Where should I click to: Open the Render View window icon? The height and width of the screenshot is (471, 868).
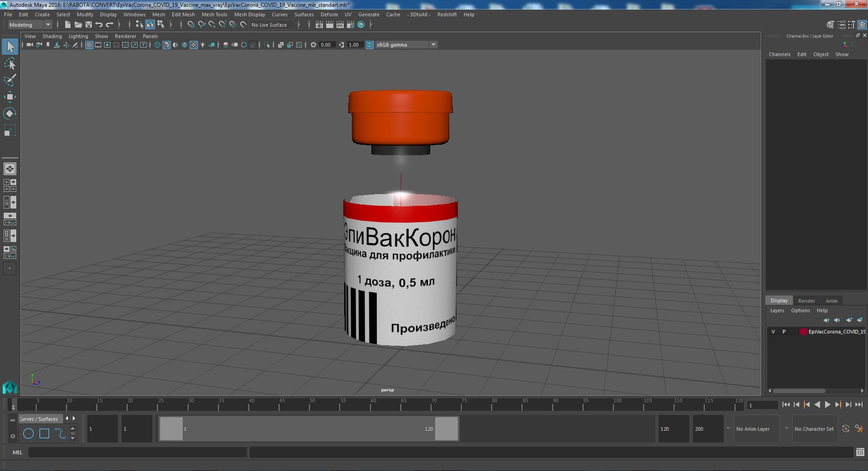click(319, 25)
